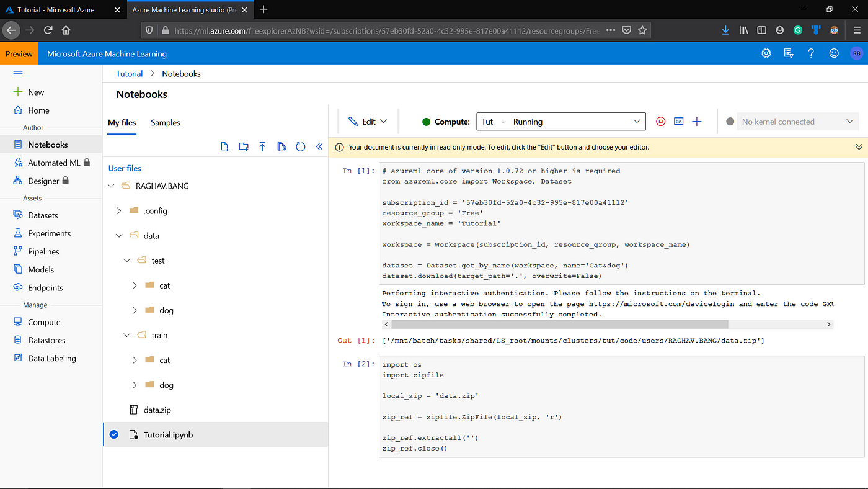868x489 pixels.
Task: Create a new file in file explorer
Action: (x=225, y=146)
